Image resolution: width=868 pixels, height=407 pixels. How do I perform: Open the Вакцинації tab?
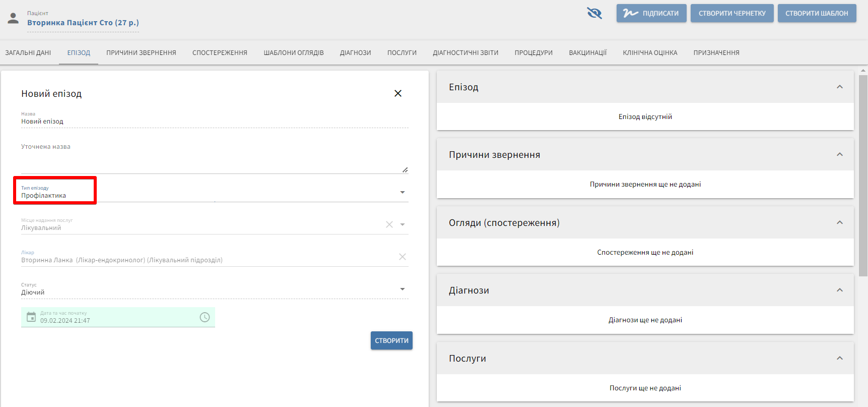[587, 52]
